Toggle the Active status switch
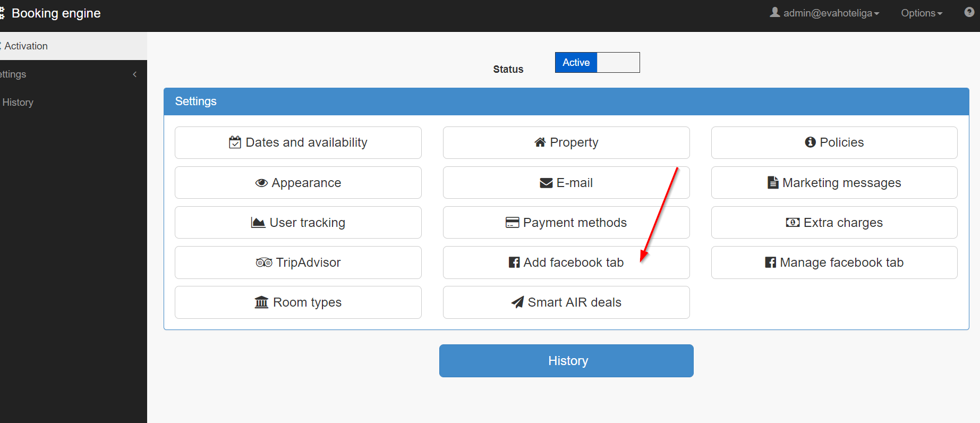 point(597,63)
